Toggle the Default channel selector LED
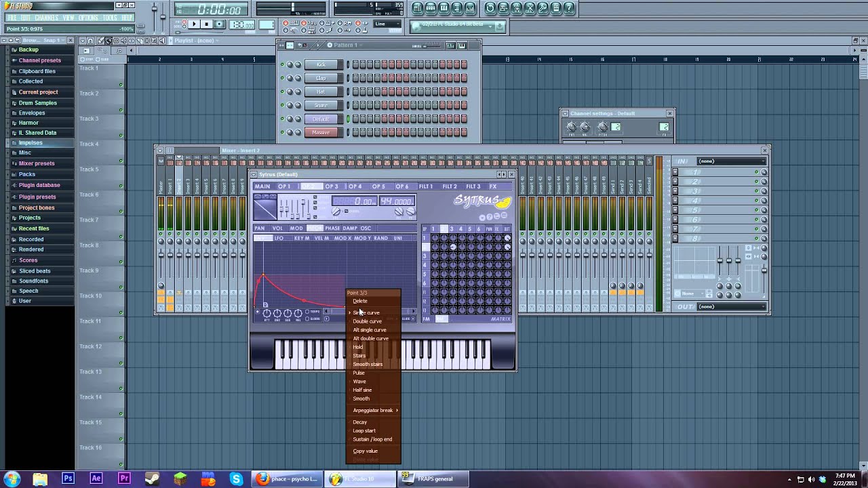 point(349,119)
